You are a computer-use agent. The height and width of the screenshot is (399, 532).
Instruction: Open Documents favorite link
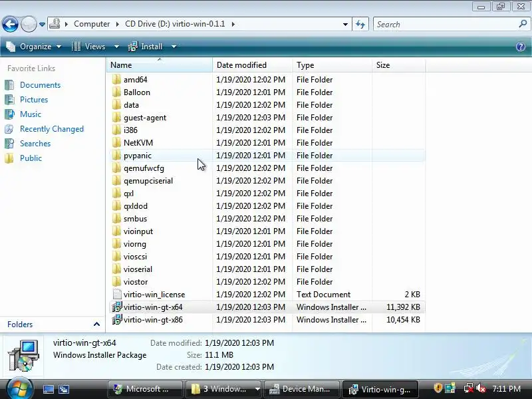(x=40, y=85)
